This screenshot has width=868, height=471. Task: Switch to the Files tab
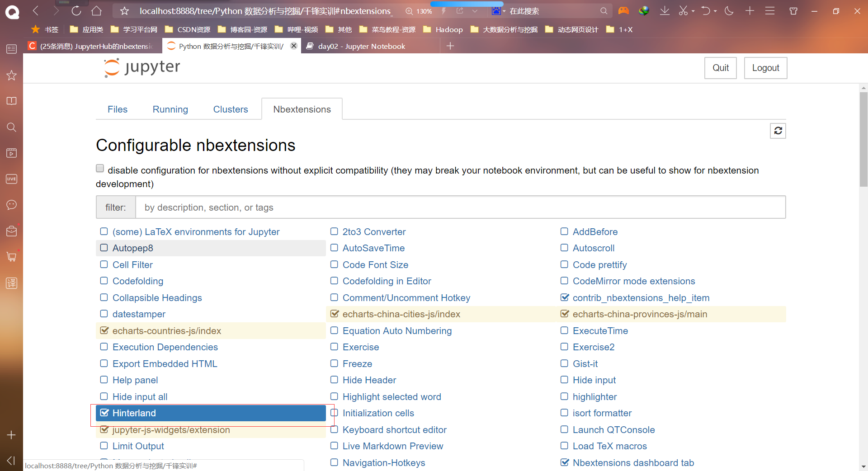(118, 109)
